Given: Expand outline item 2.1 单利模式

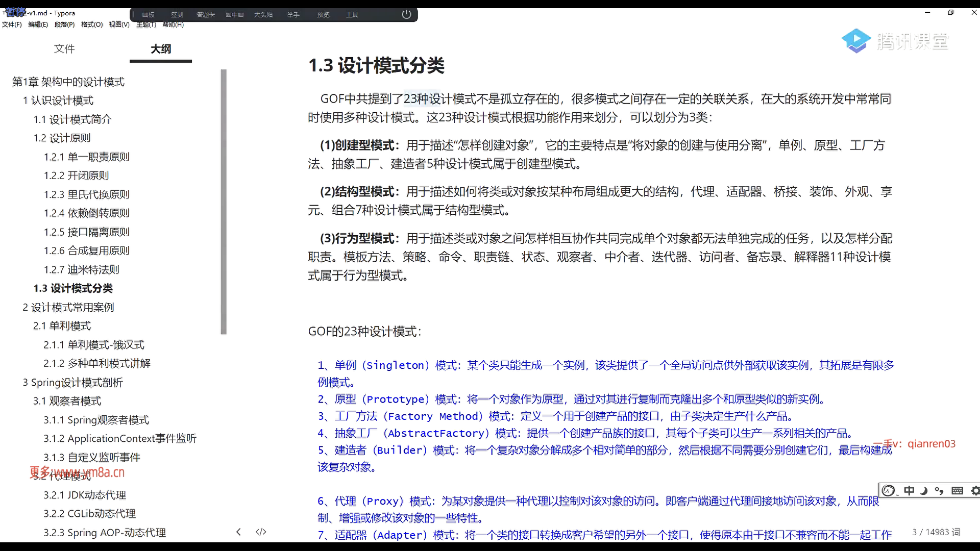Looking at the screenshot, I should click(62, 325).
